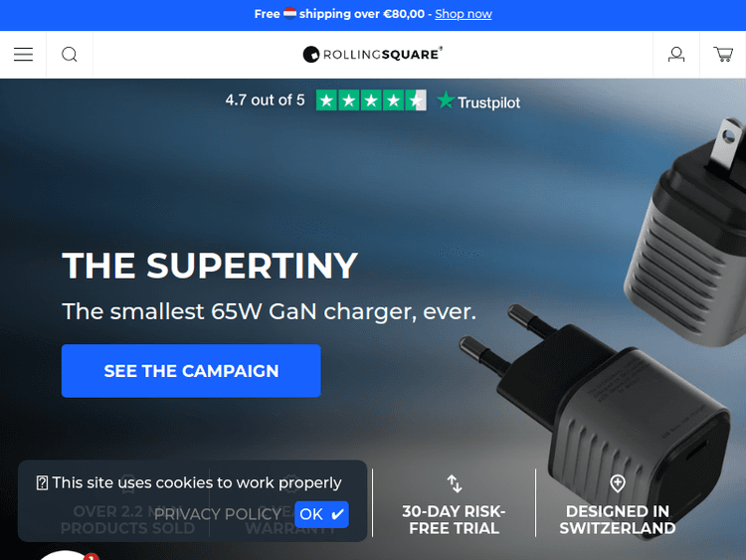Click the 30-day risk-free trial arrows icon
Screen dimensions: 746x560
[455, 483]
